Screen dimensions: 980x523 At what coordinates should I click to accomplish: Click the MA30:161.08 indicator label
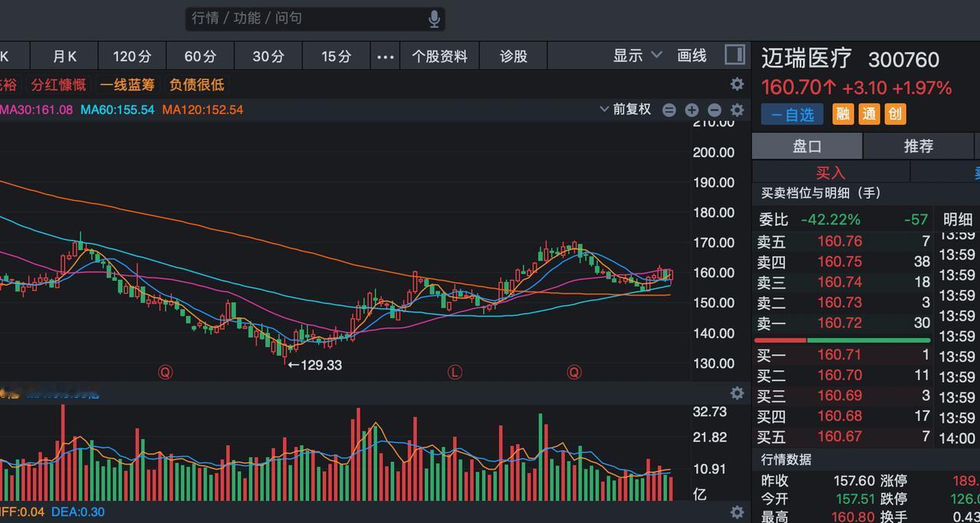coord(36,110)
